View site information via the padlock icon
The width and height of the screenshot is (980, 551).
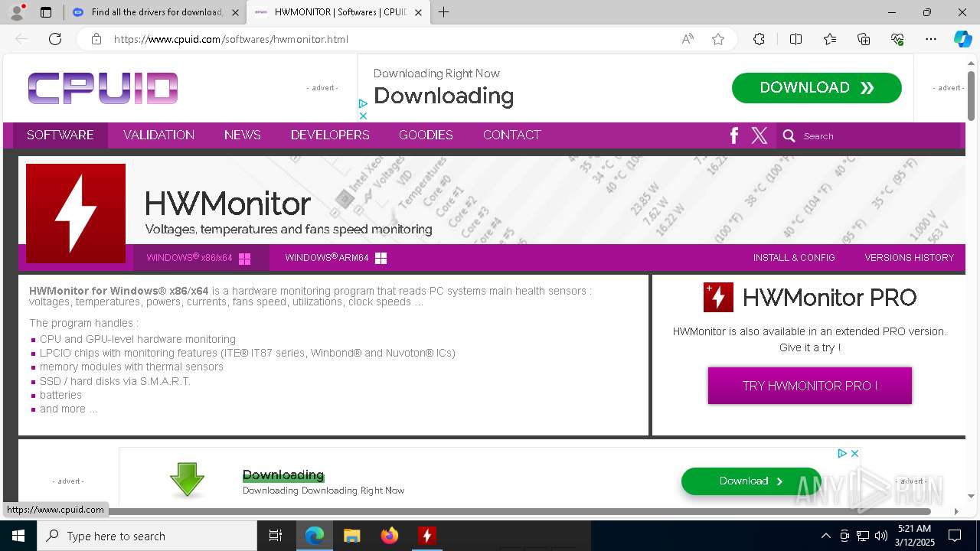[x=96, y=39]
